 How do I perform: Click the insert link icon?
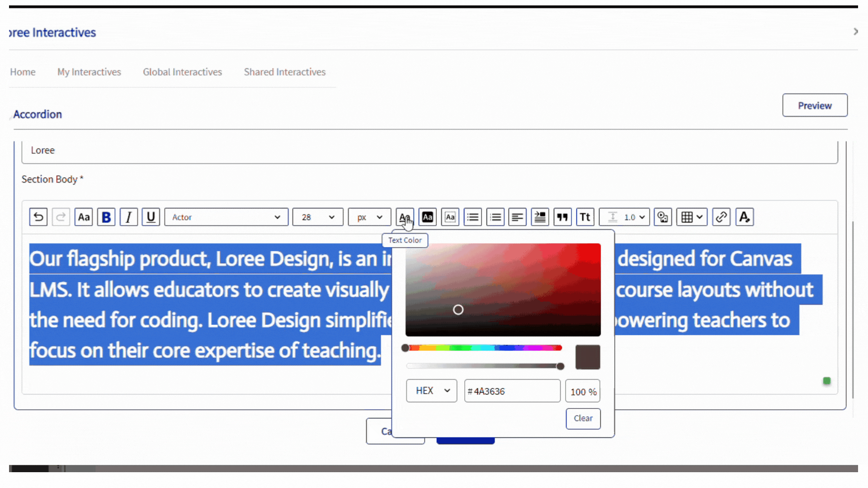[x=721, y=217]
